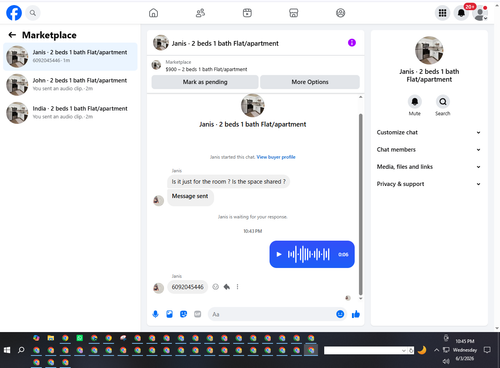Open Windows Start menu
500x368 pixels.
pyautogui.click(x=7, y=350)
